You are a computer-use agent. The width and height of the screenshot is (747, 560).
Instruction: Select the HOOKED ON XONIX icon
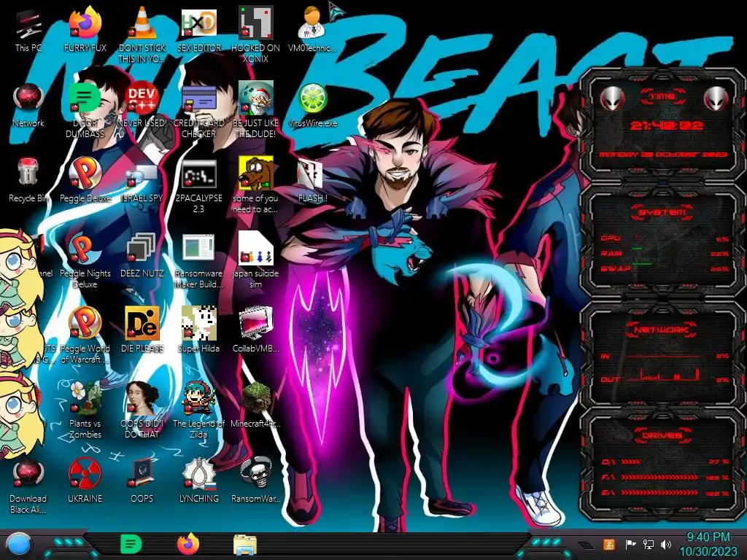256,36
